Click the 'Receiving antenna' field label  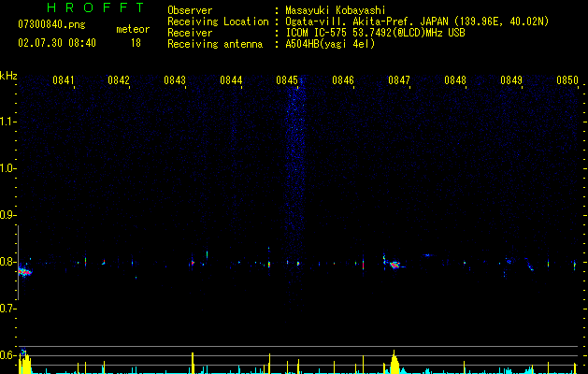pyautogui.click(x=215, y=44)
